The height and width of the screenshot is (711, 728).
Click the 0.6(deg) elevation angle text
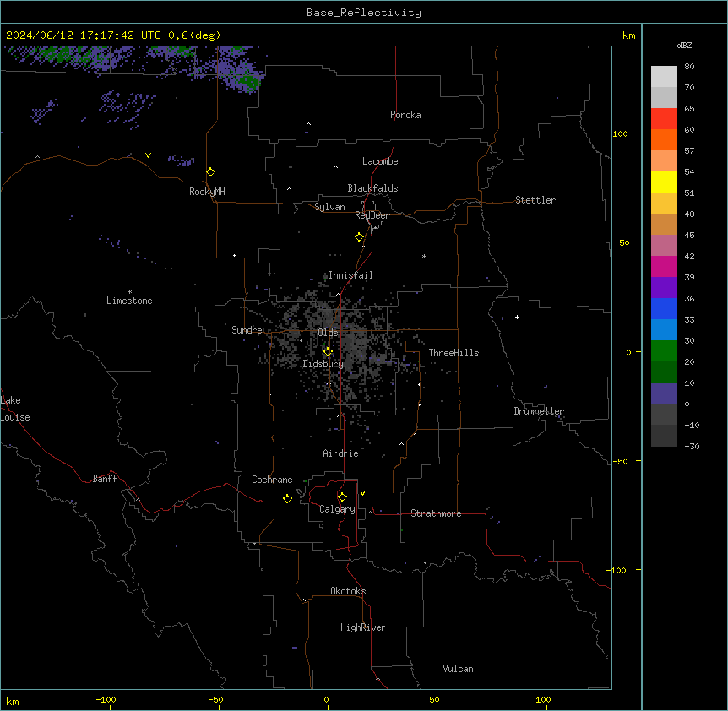(x=194, y=35)
